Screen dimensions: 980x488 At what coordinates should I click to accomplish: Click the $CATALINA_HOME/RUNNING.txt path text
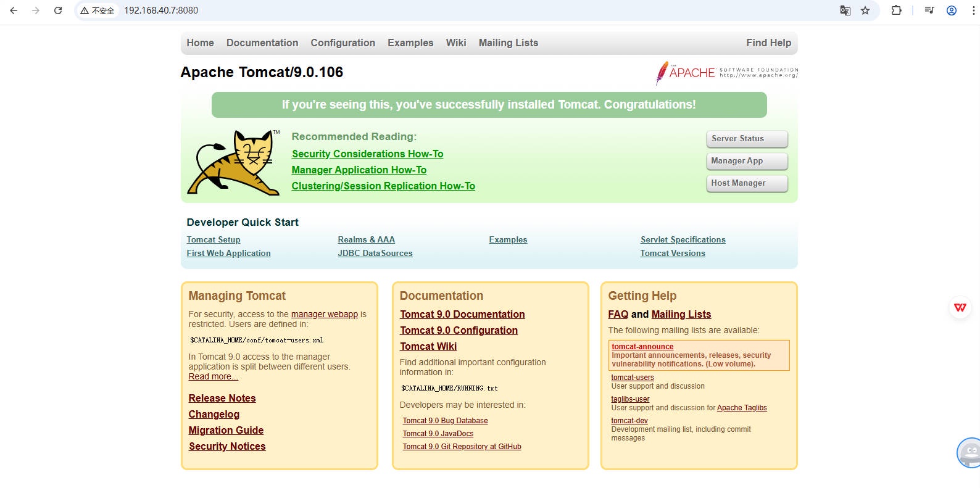point(449,388)
